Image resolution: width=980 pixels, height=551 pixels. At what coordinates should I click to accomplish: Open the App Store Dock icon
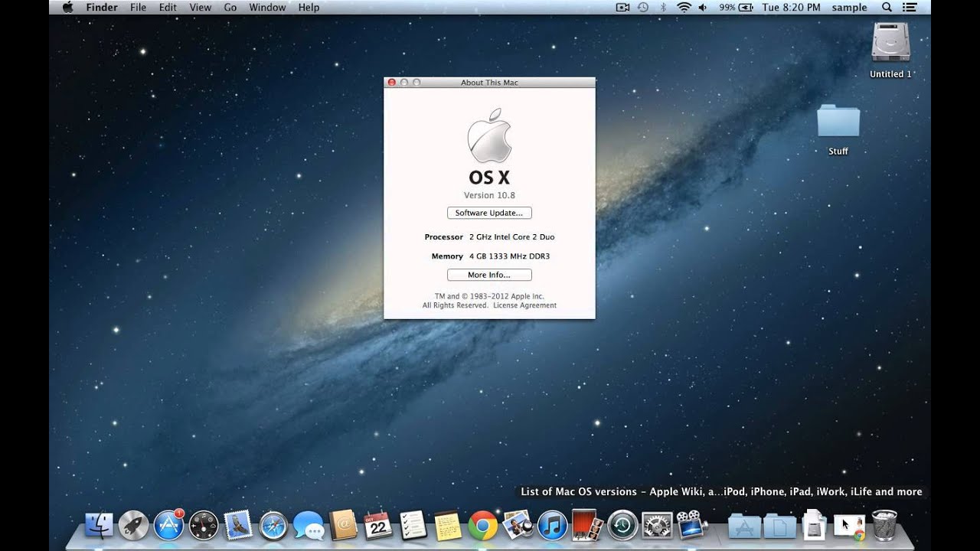(x=168, y=525)
